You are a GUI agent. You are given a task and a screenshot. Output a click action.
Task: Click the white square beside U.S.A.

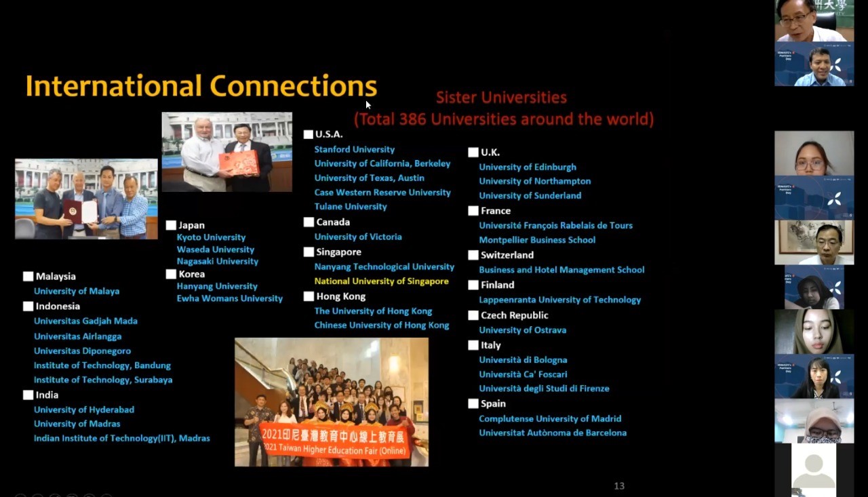[x=309, y=134]
